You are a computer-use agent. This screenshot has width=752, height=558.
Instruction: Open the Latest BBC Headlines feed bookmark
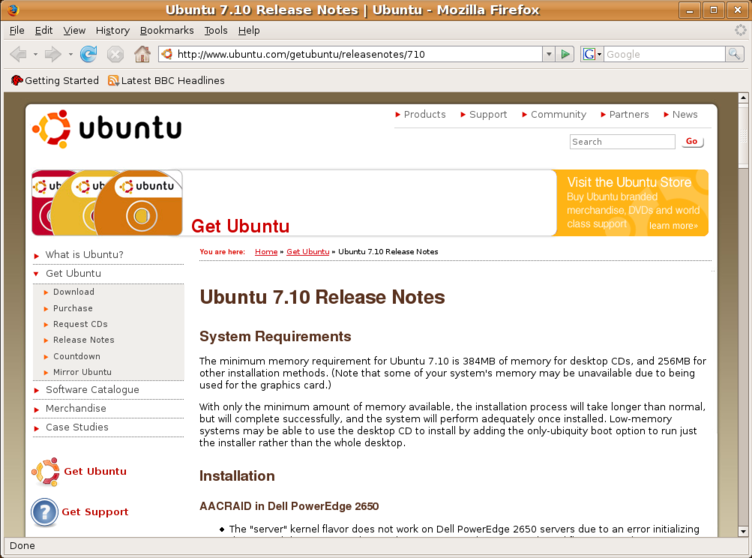click(x=166, y=80)
